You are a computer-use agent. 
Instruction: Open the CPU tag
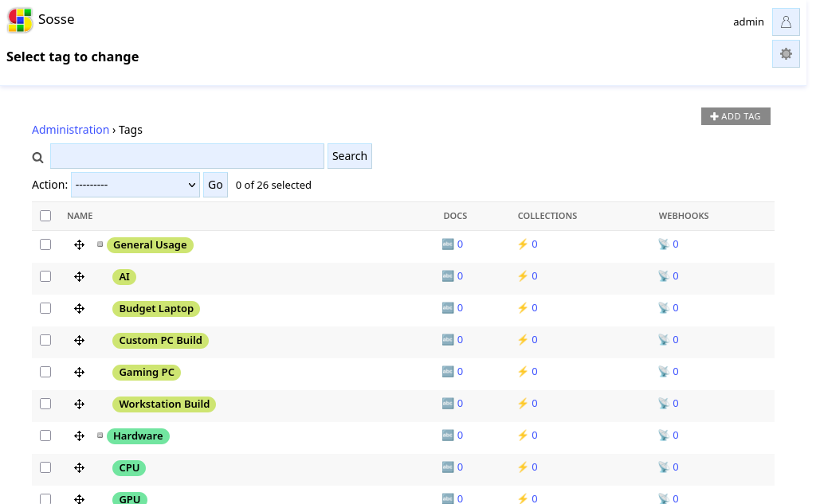click(129, 467)
